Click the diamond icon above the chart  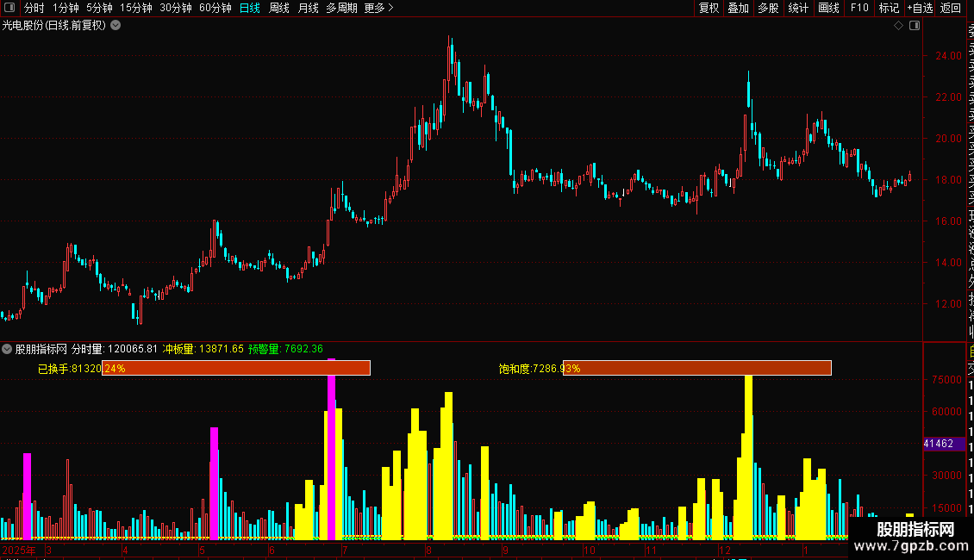click(898, 26)
